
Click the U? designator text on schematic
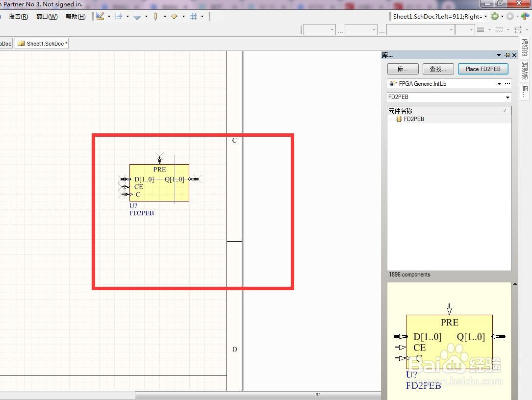[x=133, y=205]
